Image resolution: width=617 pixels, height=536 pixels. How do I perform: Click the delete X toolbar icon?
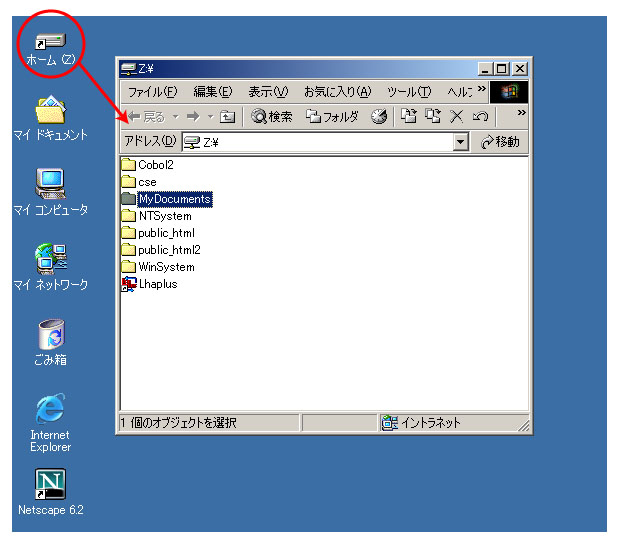coord(456,116)
